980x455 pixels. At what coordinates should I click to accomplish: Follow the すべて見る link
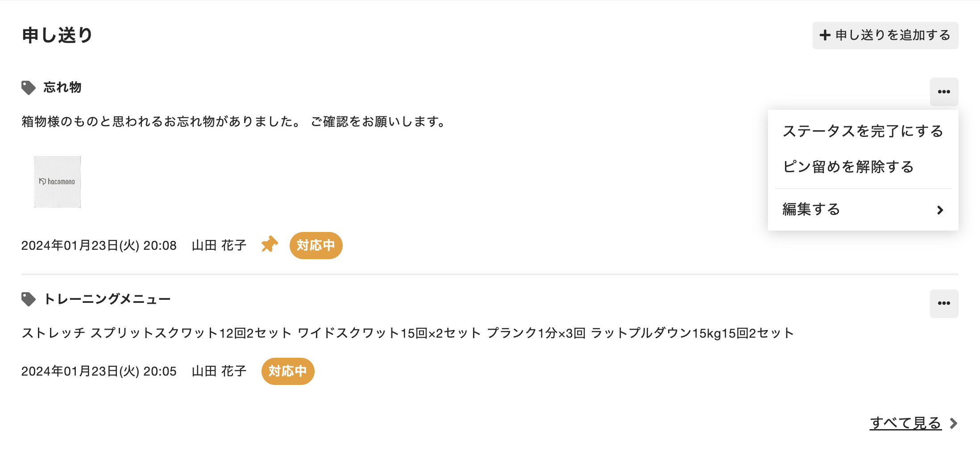pyautogui.click(x=905, y=423)
